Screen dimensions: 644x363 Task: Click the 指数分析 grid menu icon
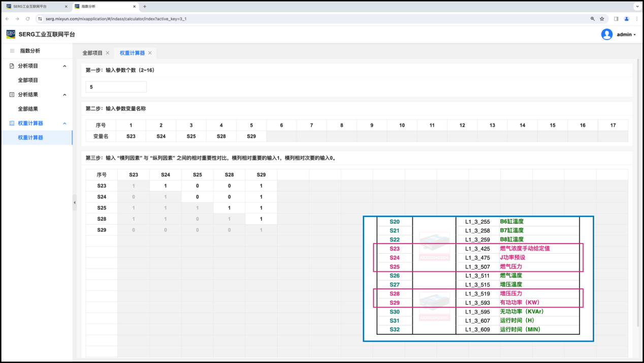[x=12, y=51]
